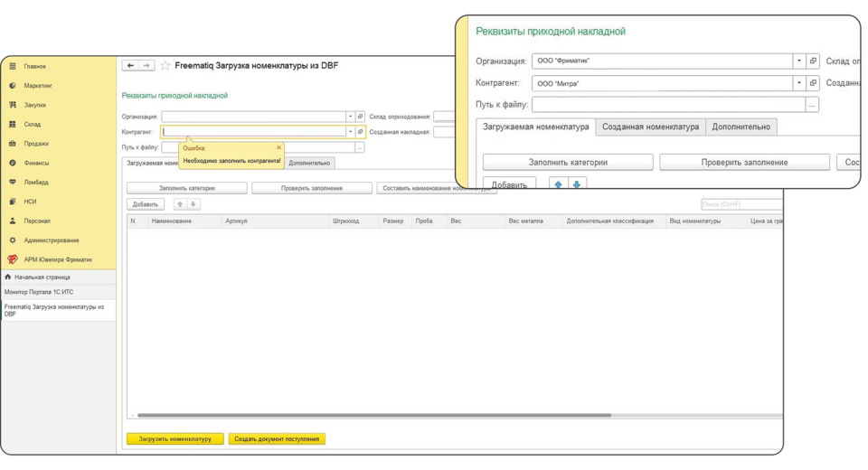Click the back navigation arrow
The image size is (868, 470).
click(130, 66)
